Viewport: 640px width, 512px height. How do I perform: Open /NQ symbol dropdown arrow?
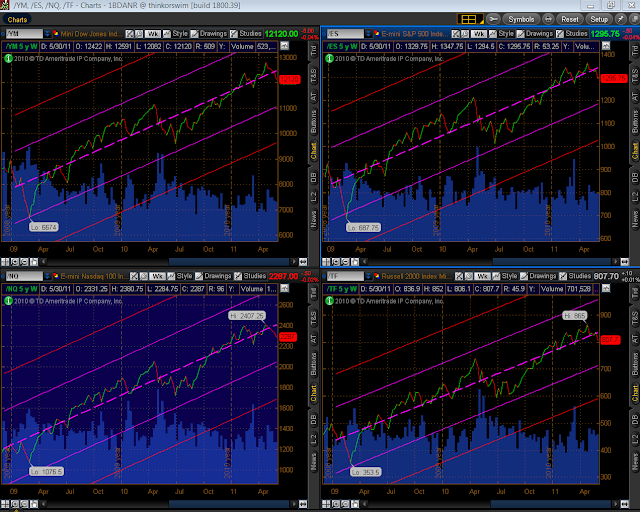coord(47,276)
